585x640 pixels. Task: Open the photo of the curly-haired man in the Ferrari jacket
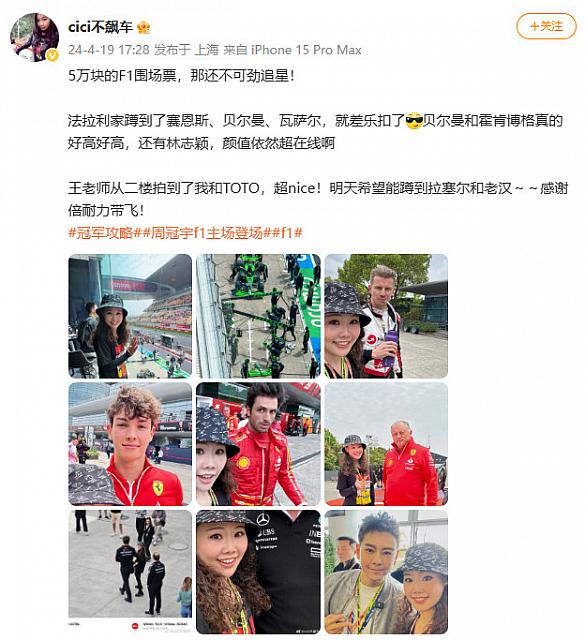[130, 444]
